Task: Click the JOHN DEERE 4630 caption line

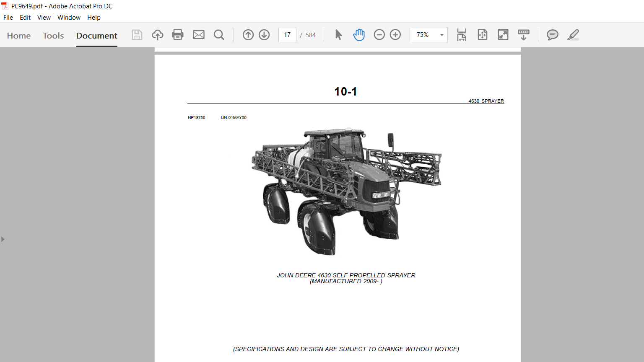Action: [346, 275]
